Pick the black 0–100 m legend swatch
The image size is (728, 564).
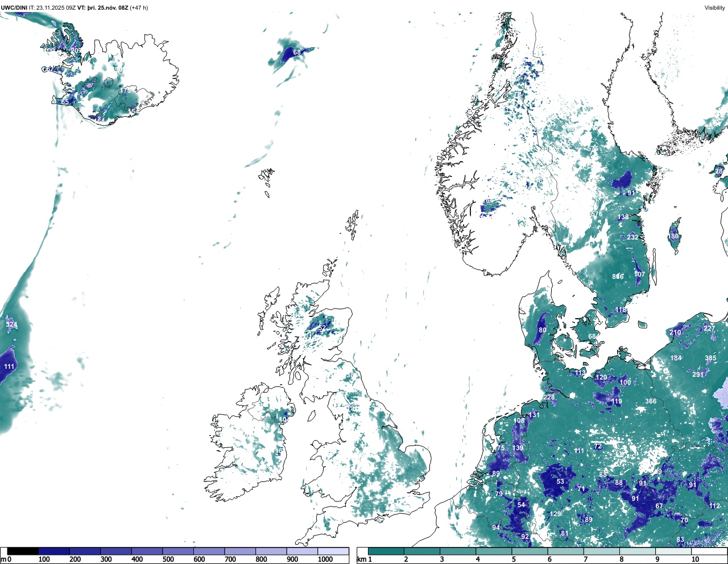tap(23, 551)
